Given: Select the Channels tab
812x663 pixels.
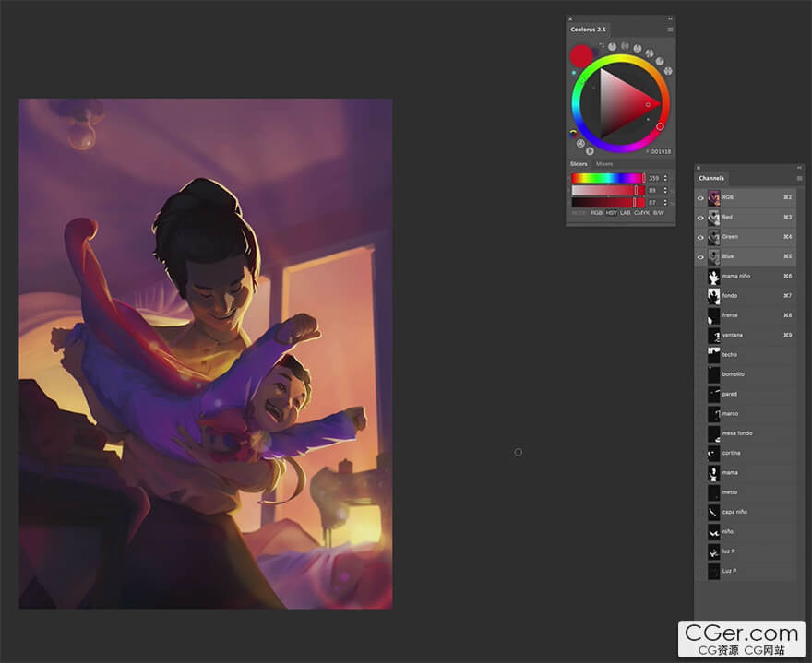Looking at the screenshot, I should (x=711, y=178).
